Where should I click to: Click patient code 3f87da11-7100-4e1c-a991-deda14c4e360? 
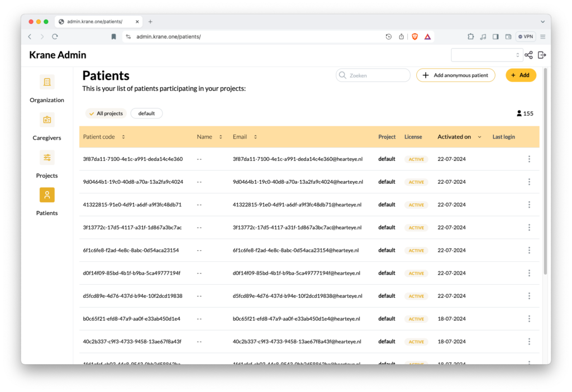tap(133, 159)
